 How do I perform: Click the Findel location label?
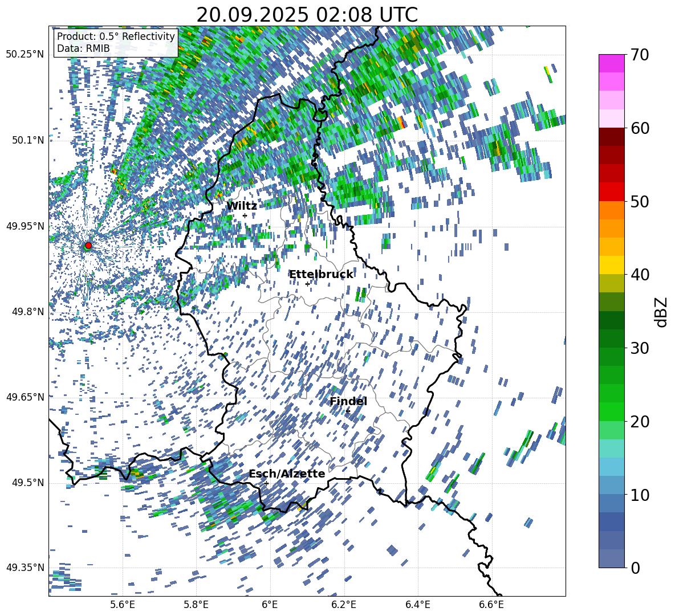tap(348, 401)
